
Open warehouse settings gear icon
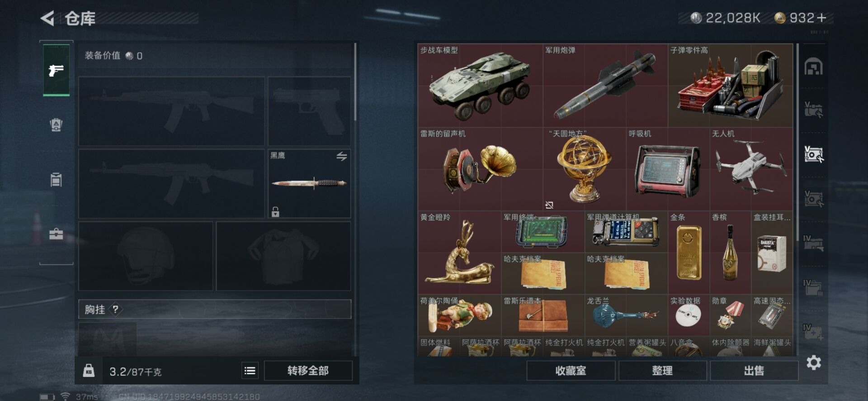coord(814,363)
